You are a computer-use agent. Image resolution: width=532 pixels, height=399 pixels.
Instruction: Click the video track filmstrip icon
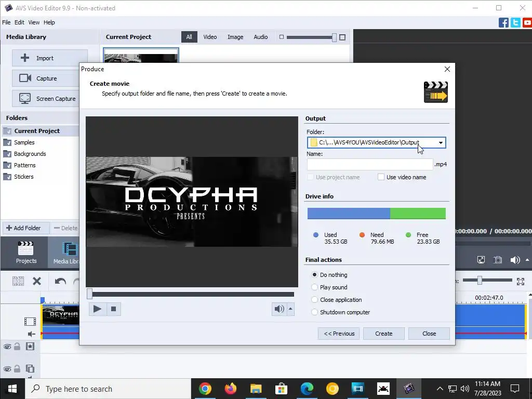30,321
